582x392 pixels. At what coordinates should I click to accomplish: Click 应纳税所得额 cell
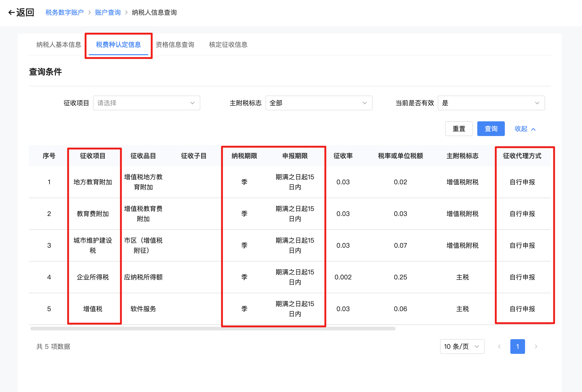(143, 277)
